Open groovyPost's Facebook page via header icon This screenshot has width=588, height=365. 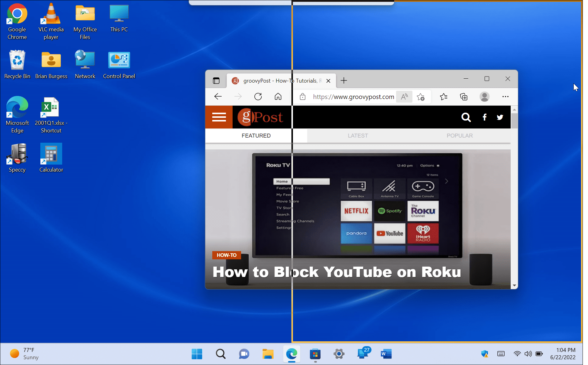coord(484,117)
